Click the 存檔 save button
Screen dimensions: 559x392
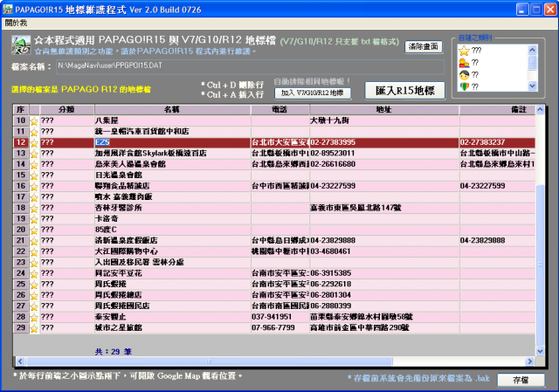pos(521,380)
